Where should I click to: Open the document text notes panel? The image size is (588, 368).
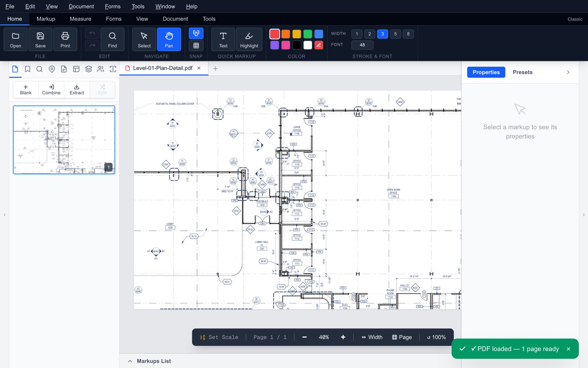click(64, 69)
